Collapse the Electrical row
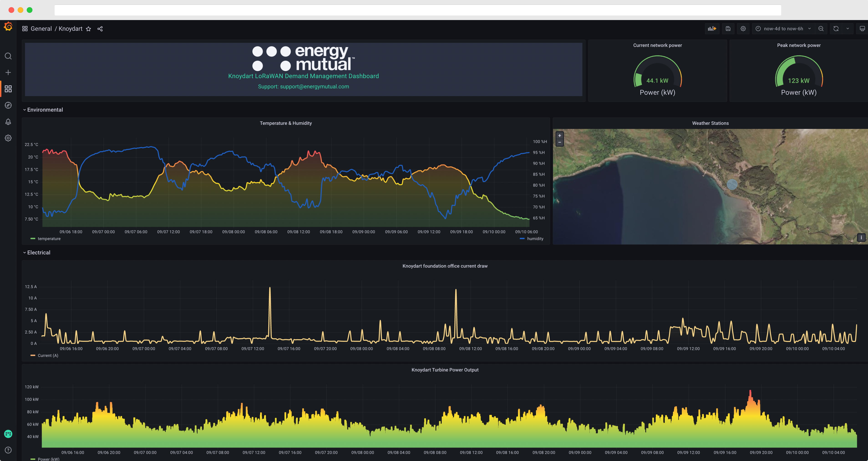Screen dimensions: 868x461 36,253
